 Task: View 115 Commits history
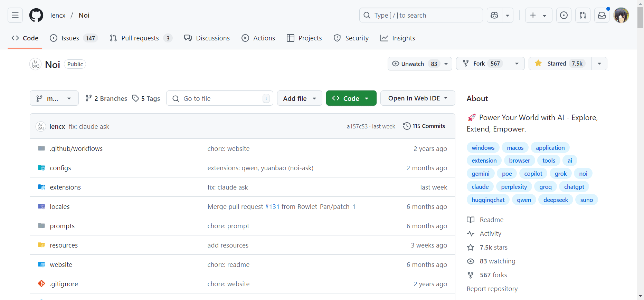424,126
